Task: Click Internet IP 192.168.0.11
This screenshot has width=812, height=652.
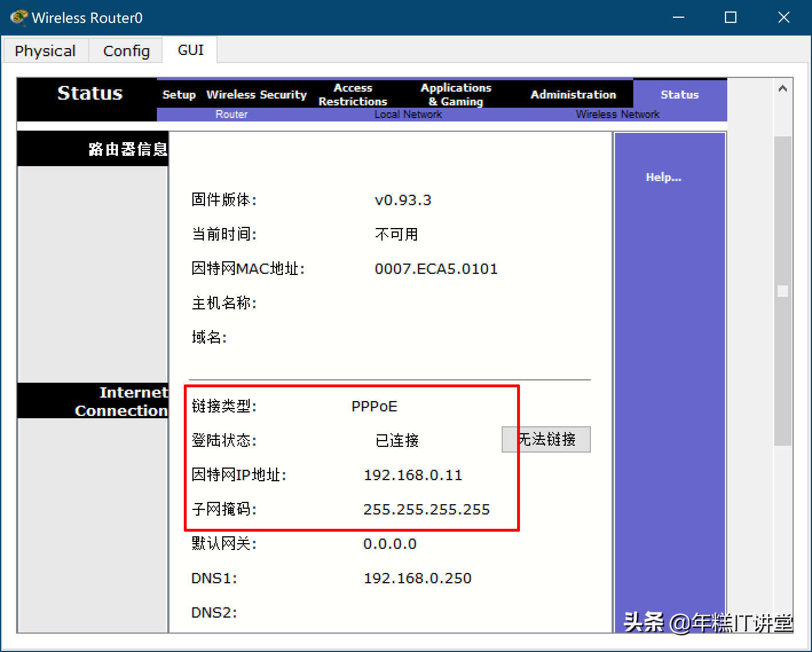Action: tap(413, 475)
